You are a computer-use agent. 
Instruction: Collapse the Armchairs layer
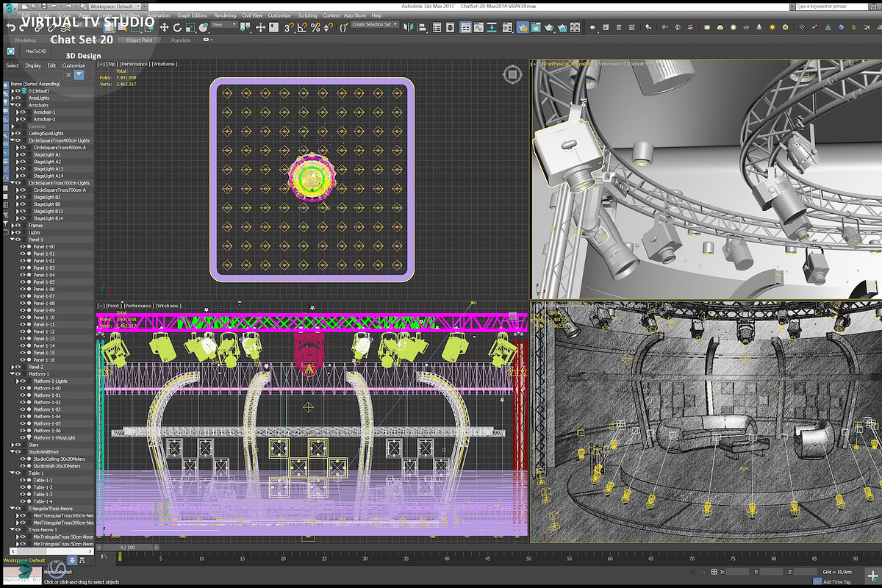(12, 105)
